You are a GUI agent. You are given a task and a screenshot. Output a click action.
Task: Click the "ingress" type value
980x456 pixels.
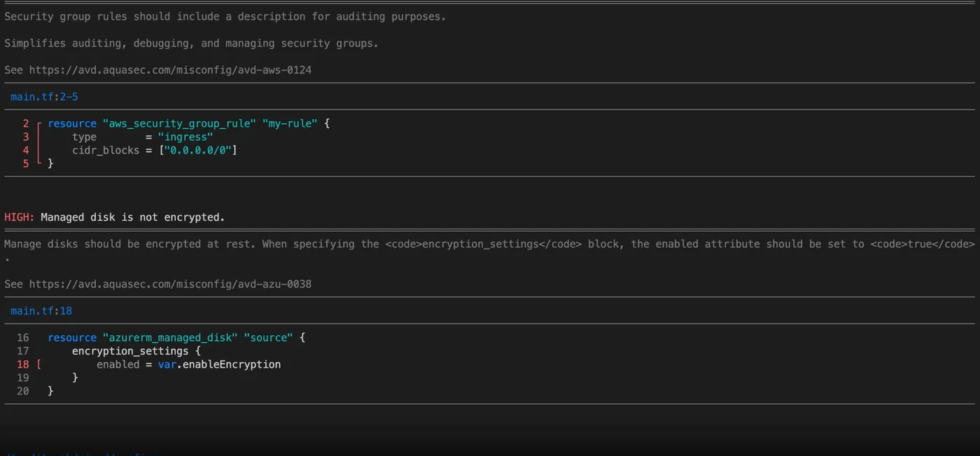pos(185,137)
